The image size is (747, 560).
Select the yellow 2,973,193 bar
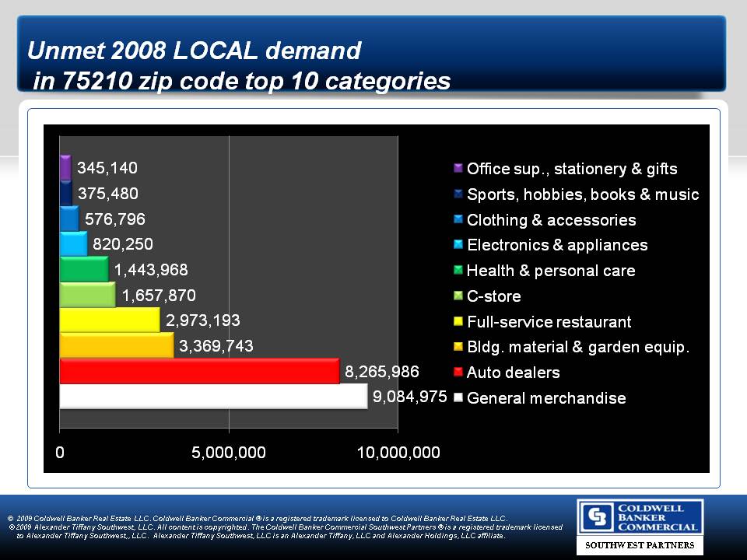coord(109,320)
